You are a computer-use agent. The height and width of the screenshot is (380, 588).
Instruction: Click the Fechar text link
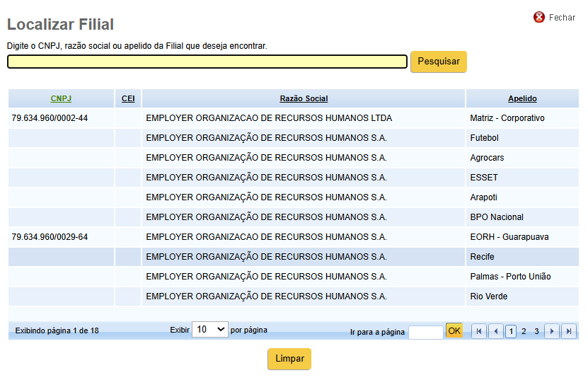coord(562,18)
